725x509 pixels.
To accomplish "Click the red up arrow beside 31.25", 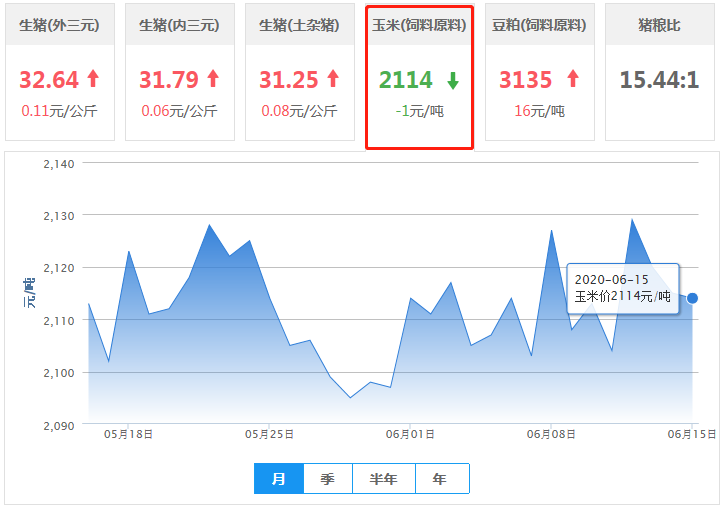I will point(333,79).
